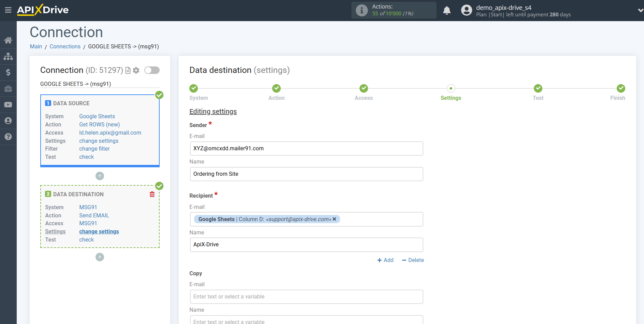Focus the Recipient Name field
The height and width of the screenshot is (324, 644).
click(306, 245)
